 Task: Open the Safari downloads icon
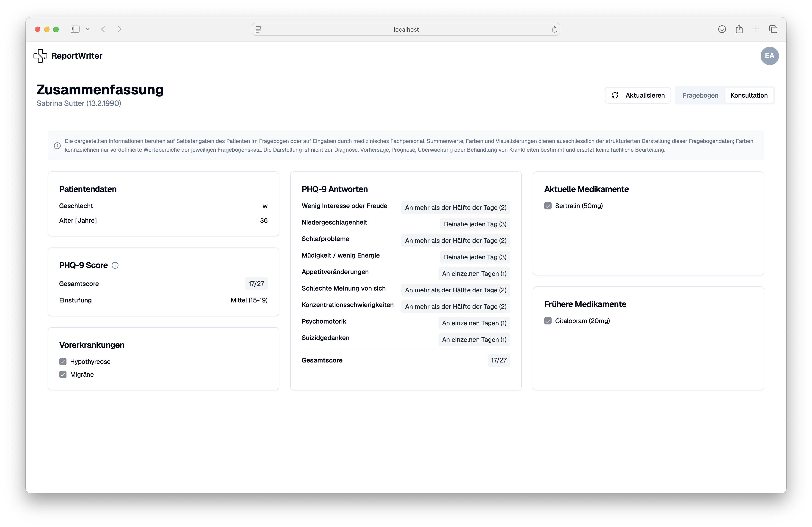(x=722, y=29)
